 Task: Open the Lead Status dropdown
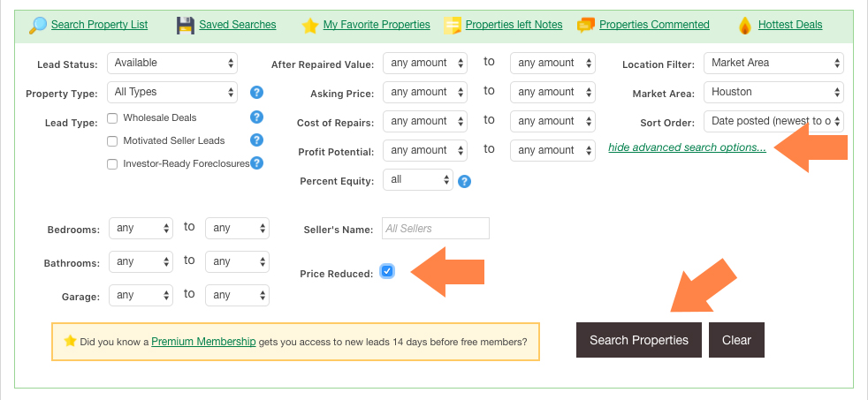pyautogui.click(x=172, y=63)
